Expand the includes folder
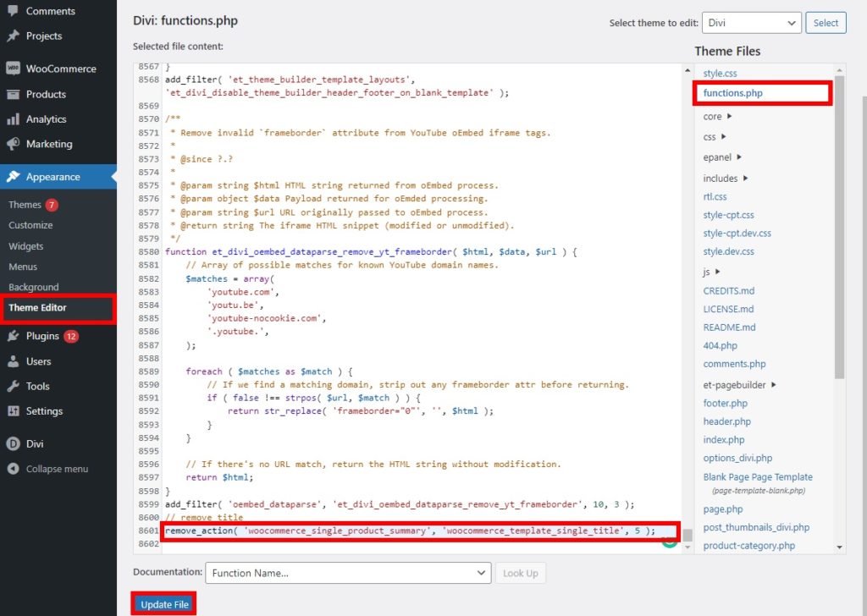867x616 pixels. click(726, 179)
